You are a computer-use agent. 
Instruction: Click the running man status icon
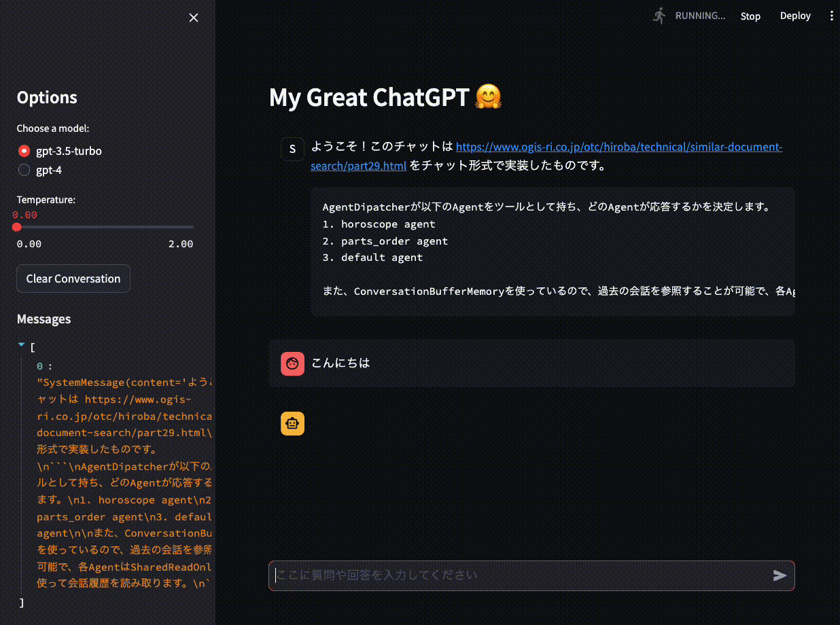pyautogui.click(x=659, y=16)
